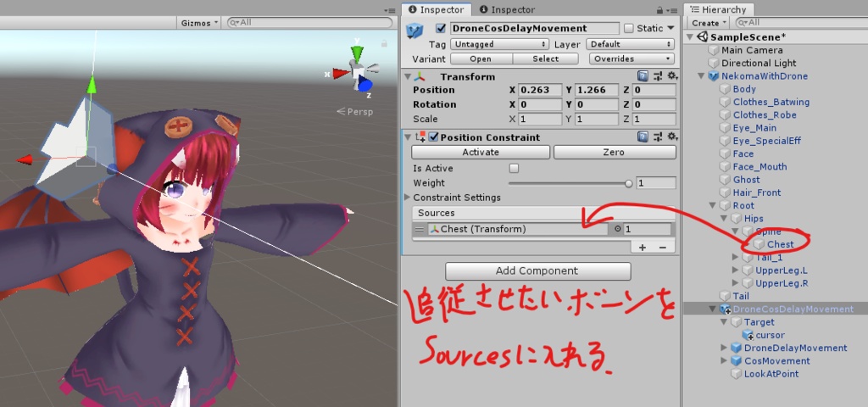The height and width of the screenshot is (407, 868).
Task: Click the Unity scene icon for SampleScene
Action: click(703, 37)
